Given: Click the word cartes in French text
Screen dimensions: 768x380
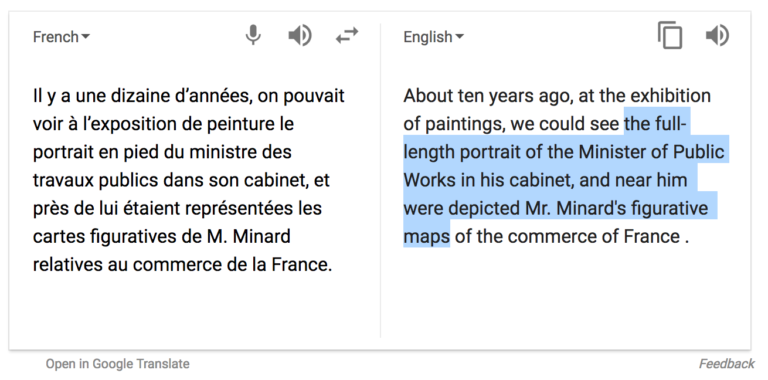Looking at the screenshot, I should point(59,237).
